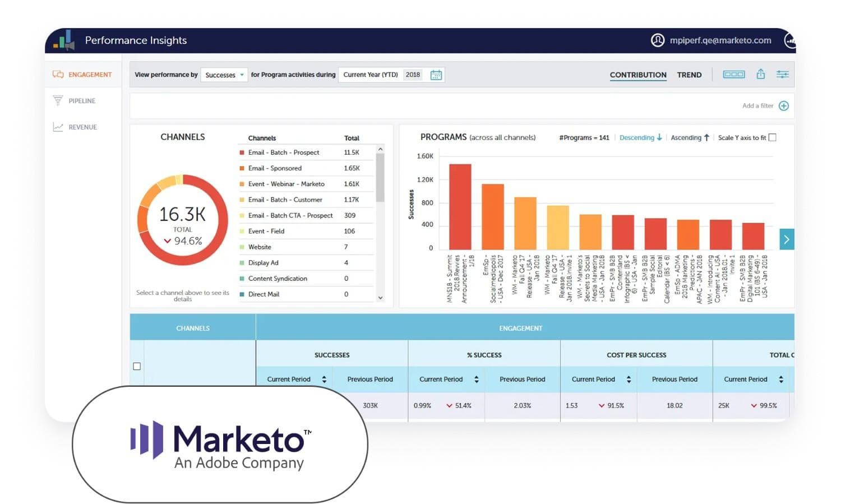Image resolution: width=841 pixels, height=504 pixels.
Task: Click the Direct Mail blue color swatch
Action: point(242,294)
